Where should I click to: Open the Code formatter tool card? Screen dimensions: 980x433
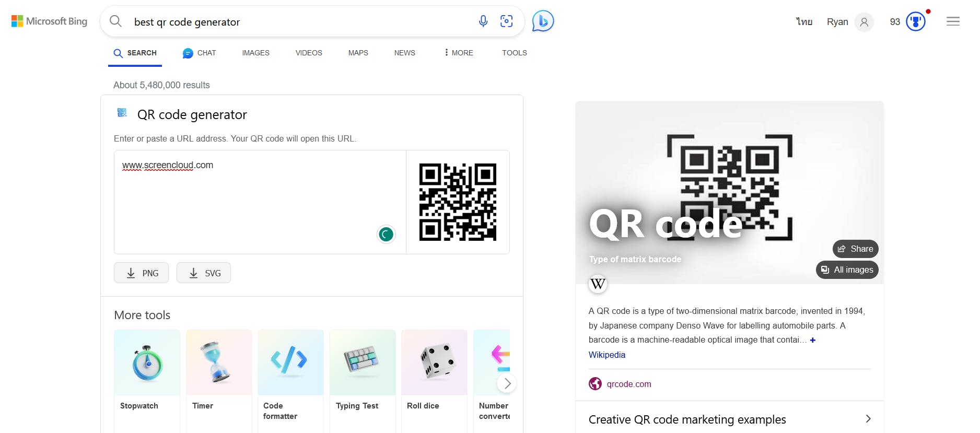[290, 381]
